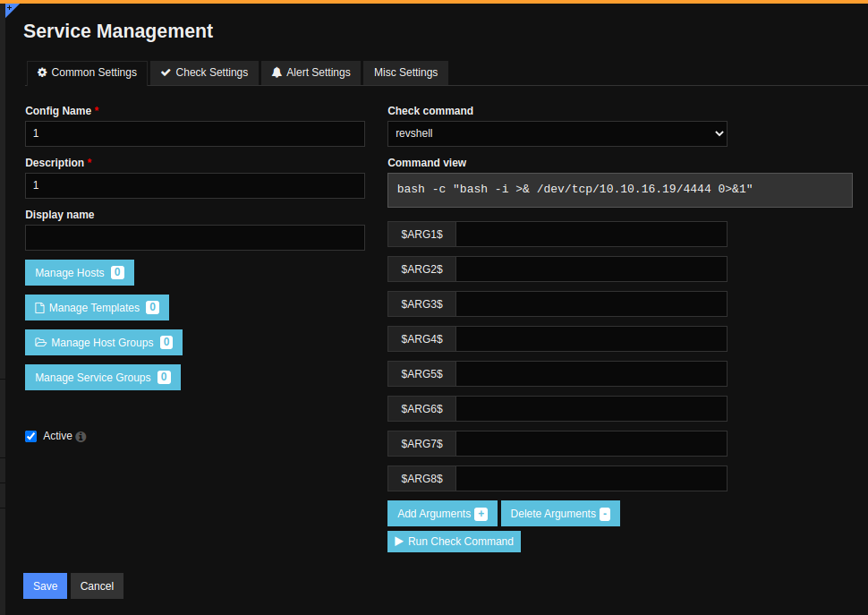
Task: Click the checkmark icon on Check Settings tab
Action: tap(166, 73)
